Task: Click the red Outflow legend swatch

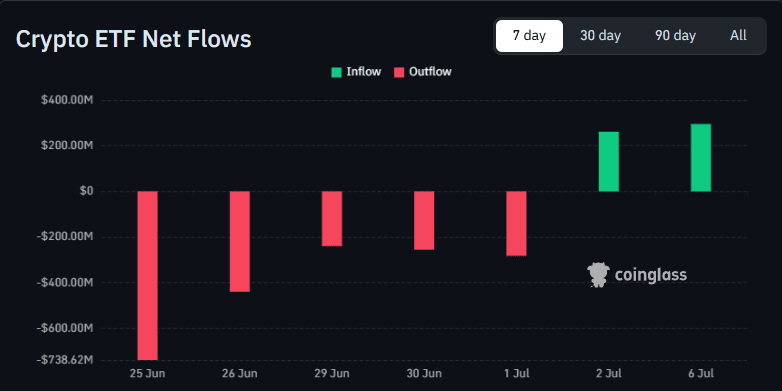Action: (x=399, y=72)
